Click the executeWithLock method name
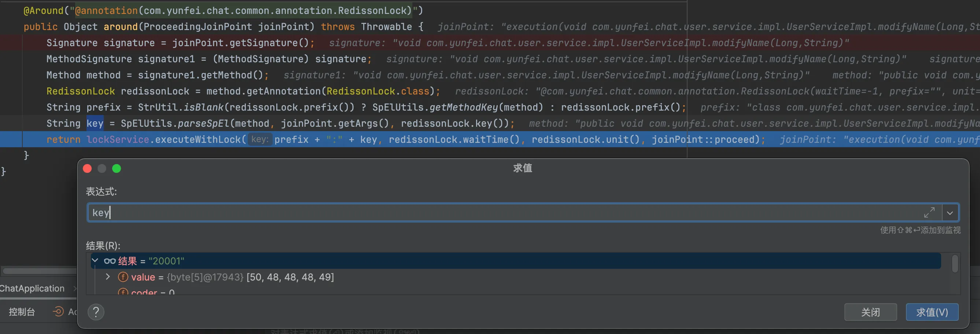The height and width of the screenshot is (334, 980). point(198,140)
